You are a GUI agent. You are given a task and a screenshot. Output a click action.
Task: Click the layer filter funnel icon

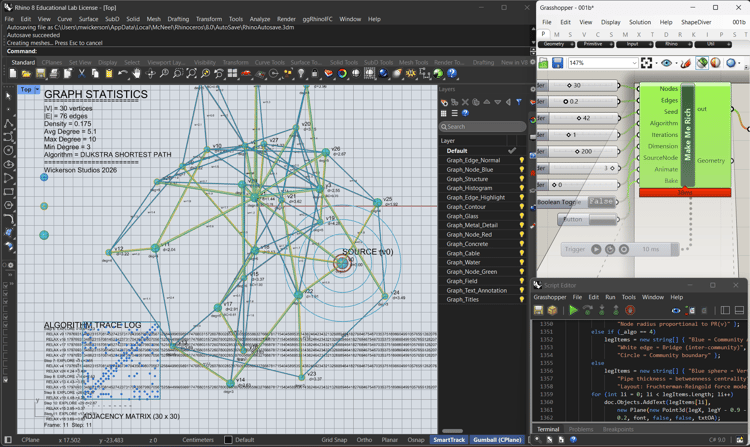(519, 102)
